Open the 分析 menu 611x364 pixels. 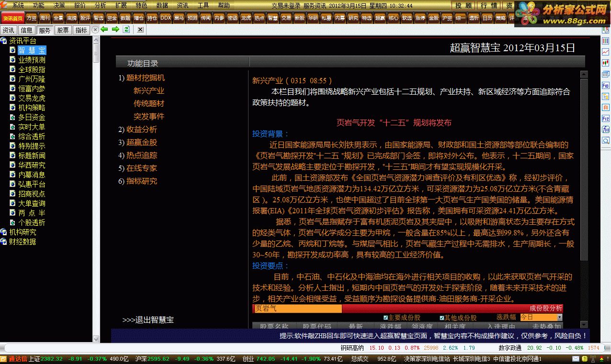[x=101, y=5]
